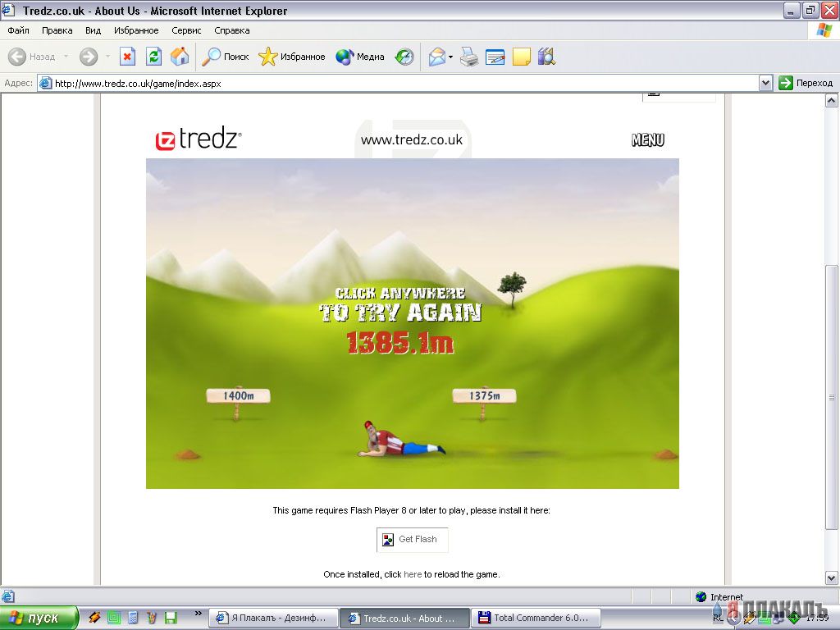Open the пуск Start button
The height and width of the screenshot is (630, 840).
39,618
